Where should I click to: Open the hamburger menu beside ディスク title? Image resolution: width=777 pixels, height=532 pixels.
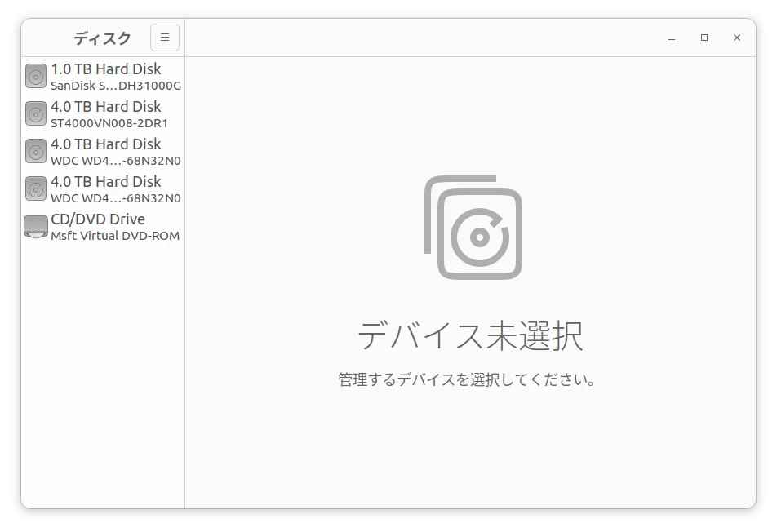click(165, 38)
